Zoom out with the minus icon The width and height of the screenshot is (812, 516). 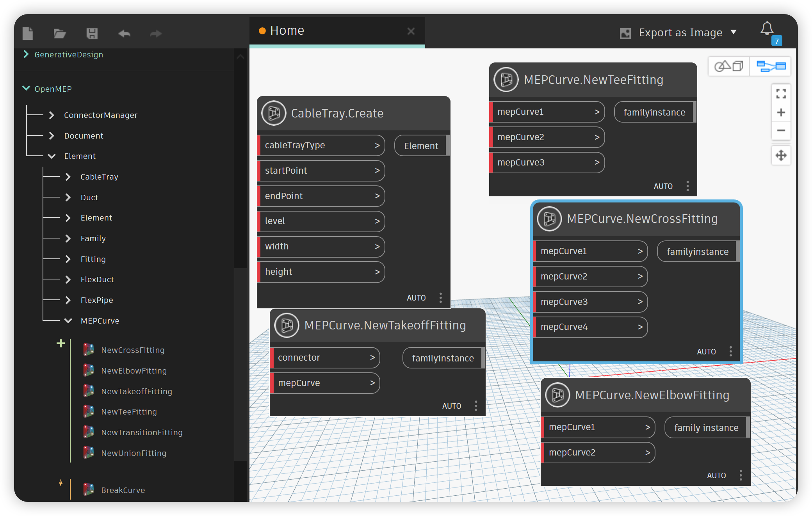(x=781, y=130)
